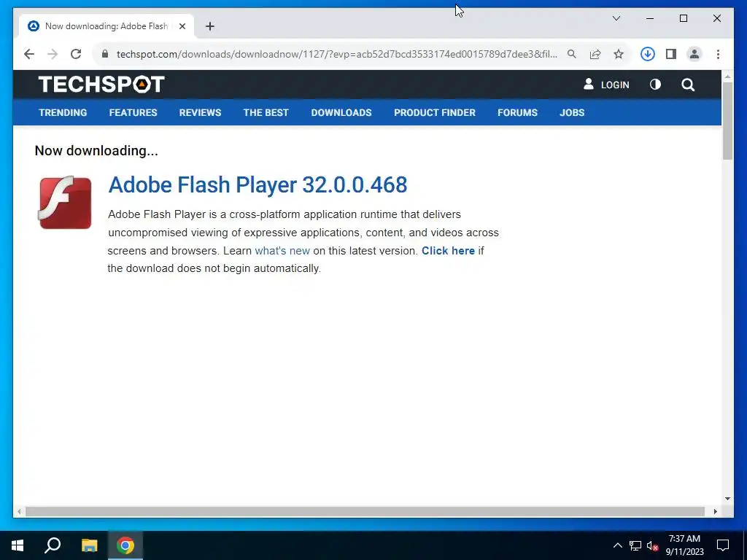View site information via the lock icon

(105, 54)
